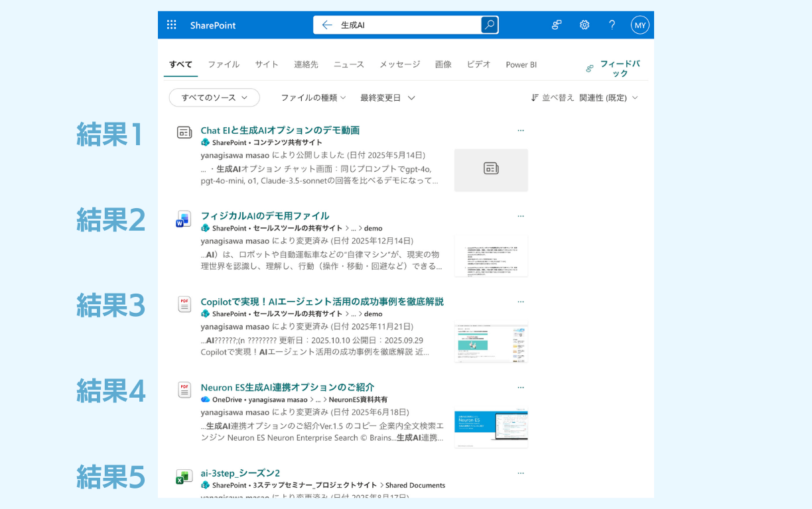Click the Excel icon on ai-3step_シーズン2

(184, 476)
